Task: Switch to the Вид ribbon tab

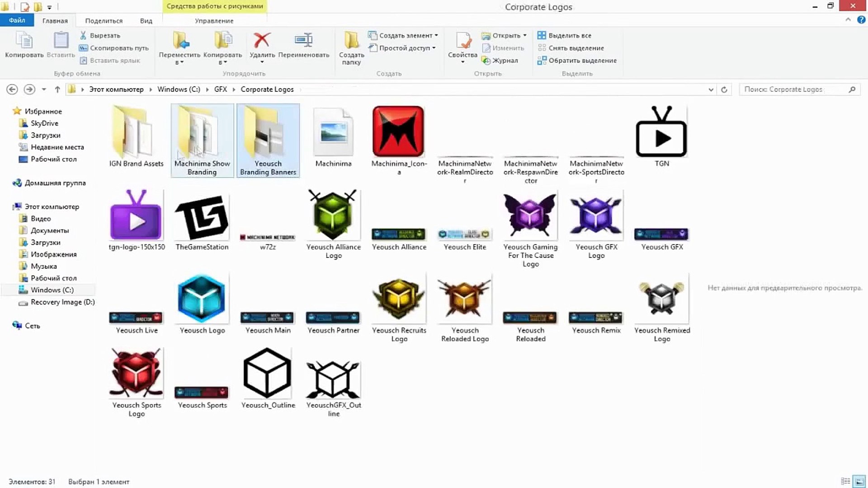Action: point(146,21)
